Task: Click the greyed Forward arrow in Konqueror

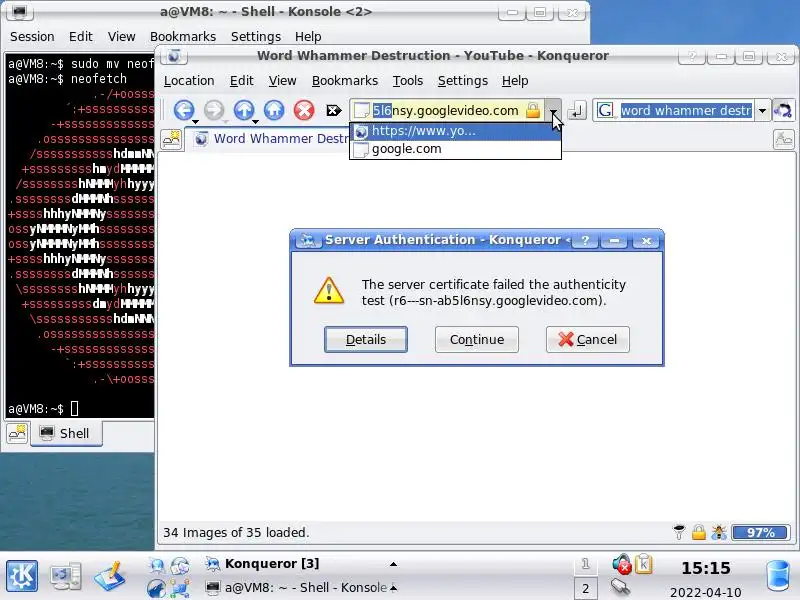Action: pos(214,110)
